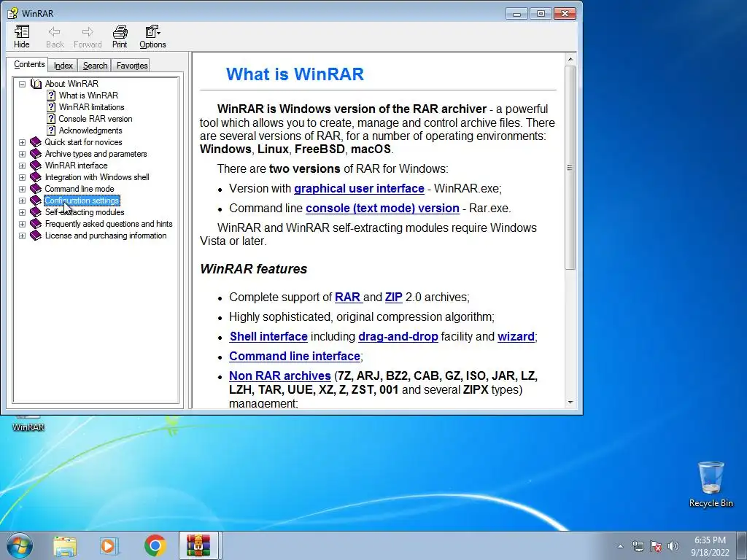This screenshot has width=747, height=560.
Task: Click the help page scrollbar thumb
Action: 570,168
